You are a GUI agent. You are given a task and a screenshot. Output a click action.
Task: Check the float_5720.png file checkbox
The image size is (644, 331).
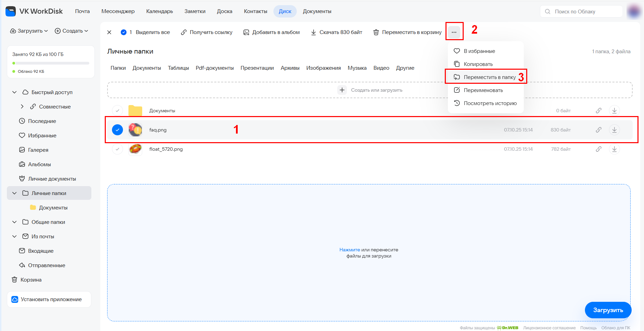(x=117, y=149)
